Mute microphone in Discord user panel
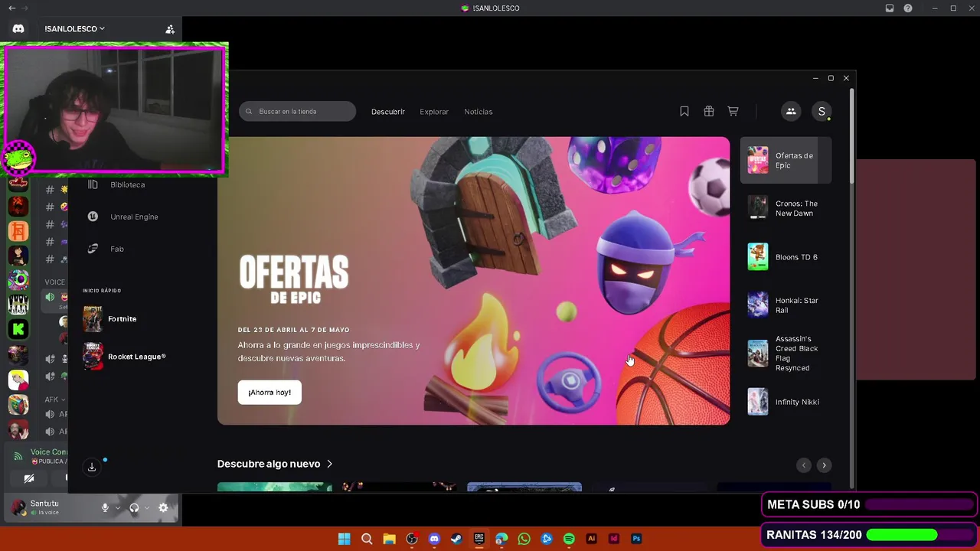Viewport: 980px width, 551px height. pos(105,507)
